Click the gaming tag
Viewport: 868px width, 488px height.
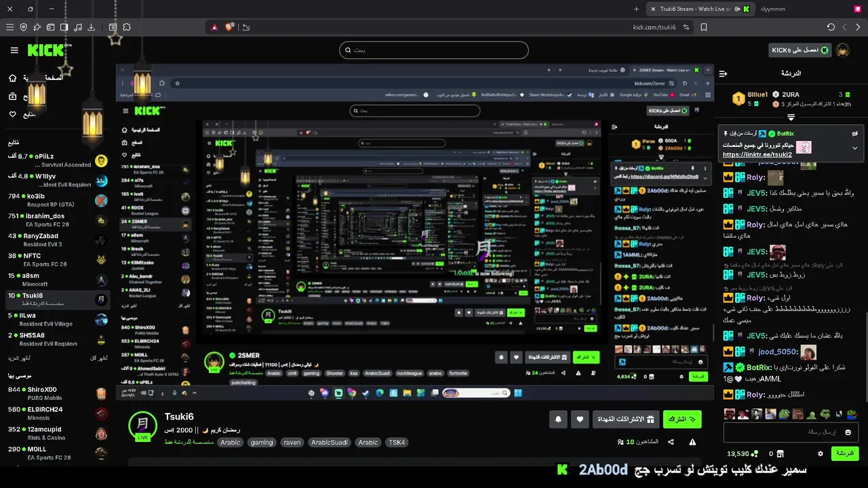pyautogui.click(x=262, y=443)
